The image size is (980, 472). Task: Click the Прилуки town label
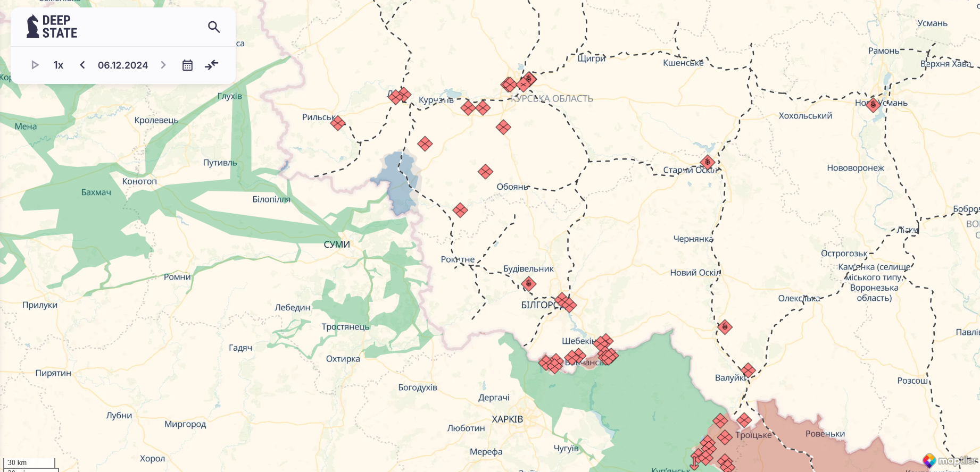pyautogui.click(x=40, y=305)
